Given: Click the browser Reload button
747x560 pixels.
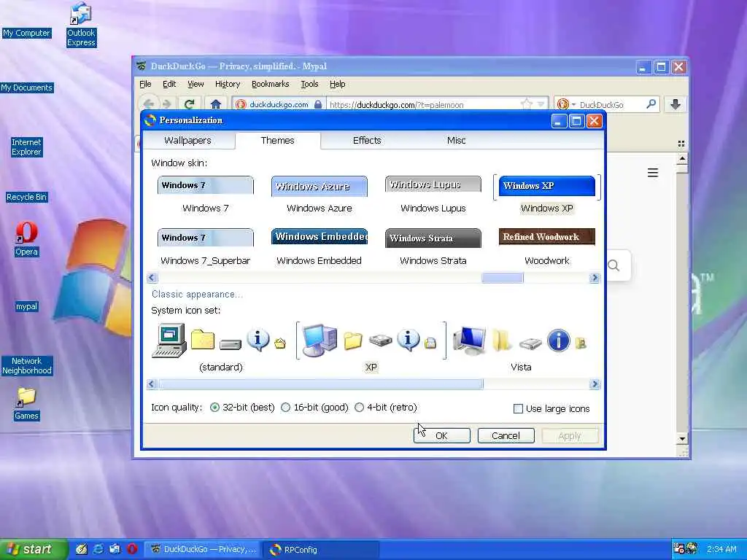Looking at the screenshot, I should [x=189, y=104].
